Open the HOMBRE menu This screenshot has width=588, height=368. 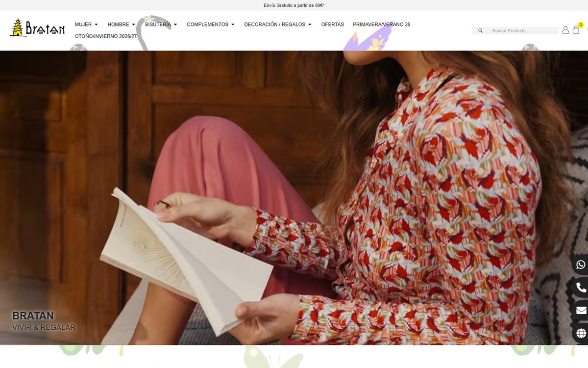119,25
